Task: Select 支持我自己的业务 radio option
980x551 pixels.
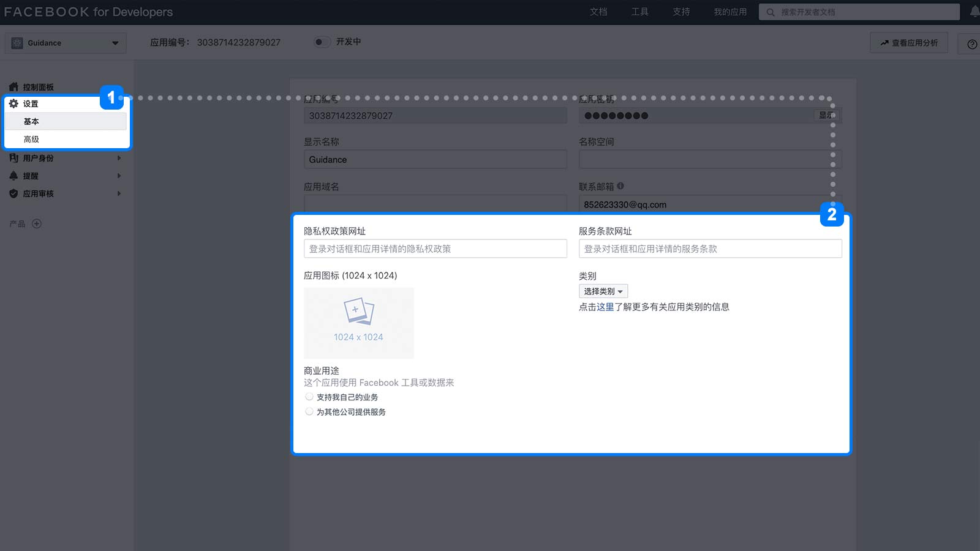Action: tap(309, 397)
